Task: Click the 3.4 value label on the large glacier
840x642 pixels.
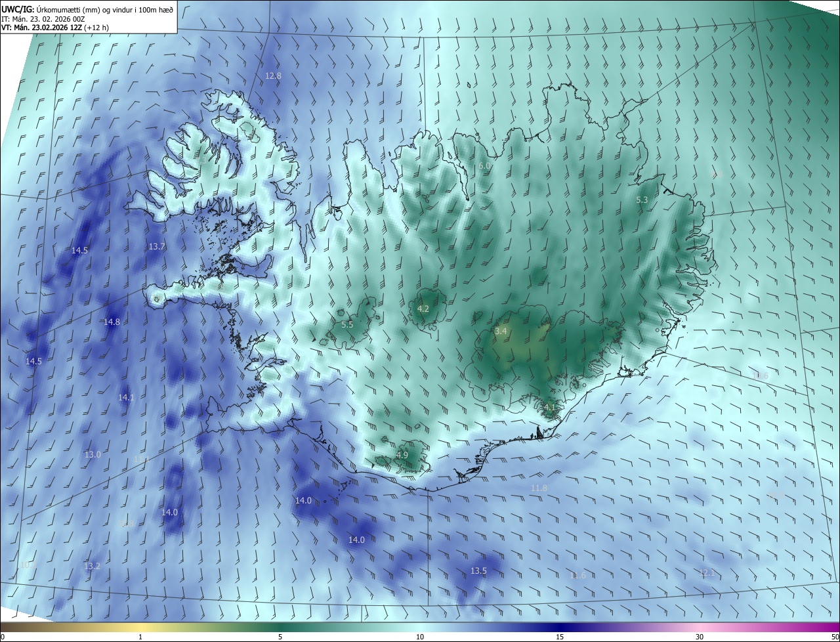Action: pos(501,332)
